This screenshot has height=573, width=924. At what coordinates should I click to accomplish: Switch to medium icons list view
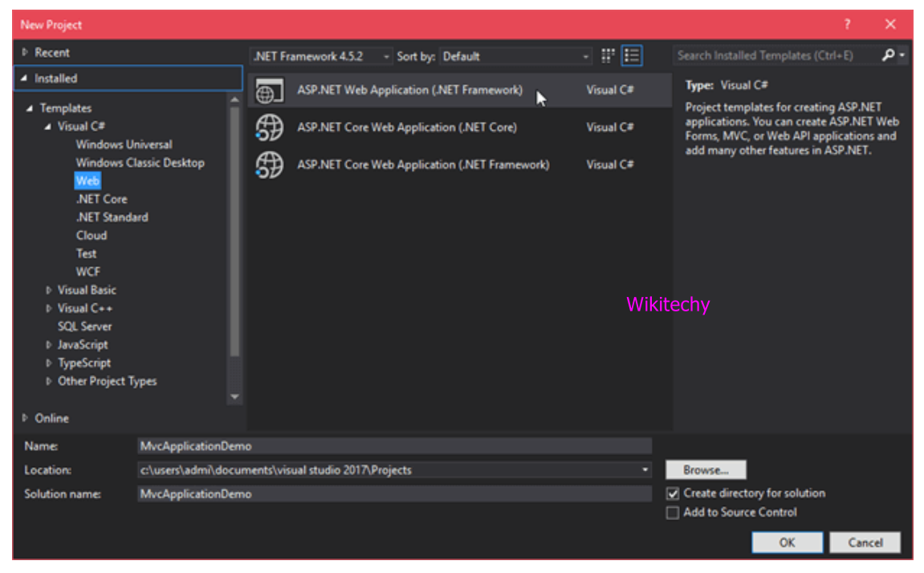pyautogui.click(x=632, y=56)
